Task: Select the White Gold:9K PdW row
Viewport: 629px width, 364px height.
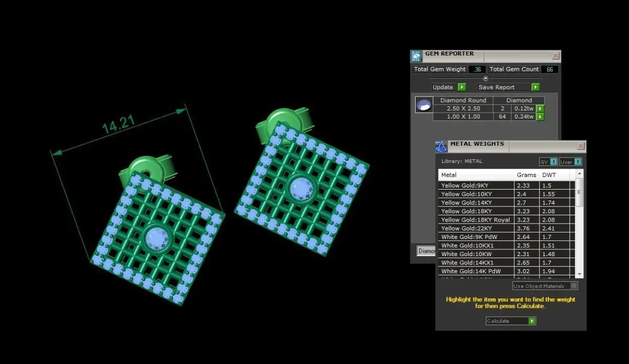Action: coord(507,237)
